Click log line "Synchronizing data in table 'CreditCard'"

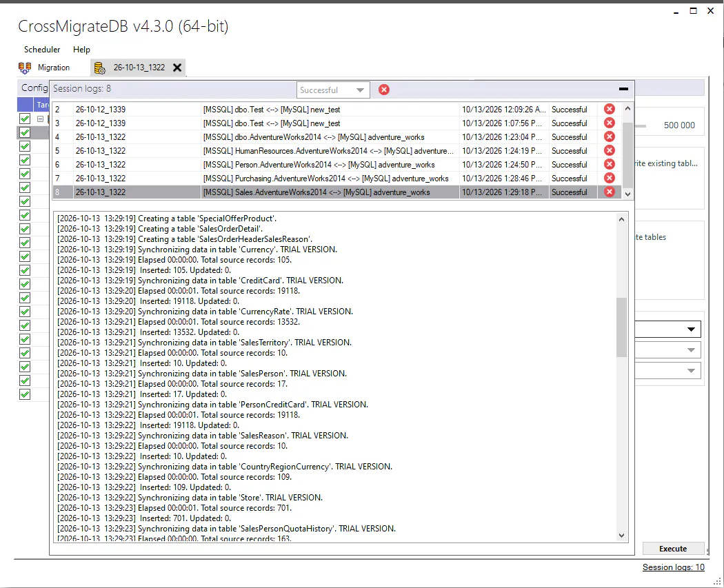201,281
